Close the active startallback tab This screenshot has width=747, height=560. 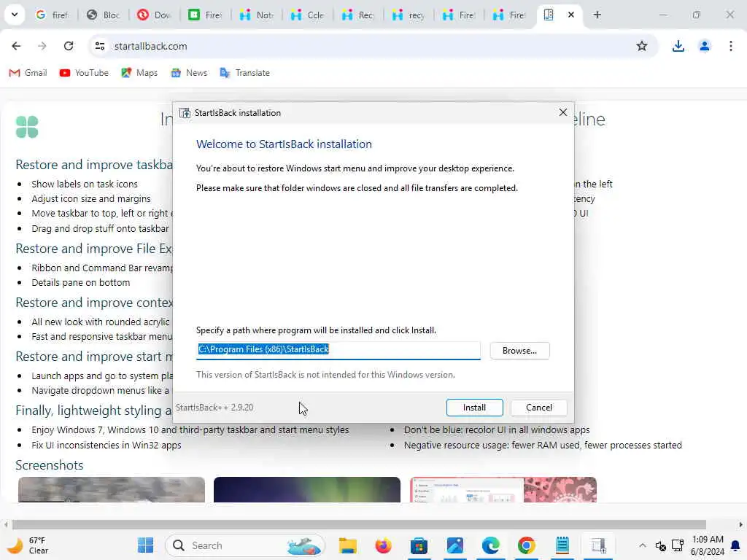click(x=570, y=15)
